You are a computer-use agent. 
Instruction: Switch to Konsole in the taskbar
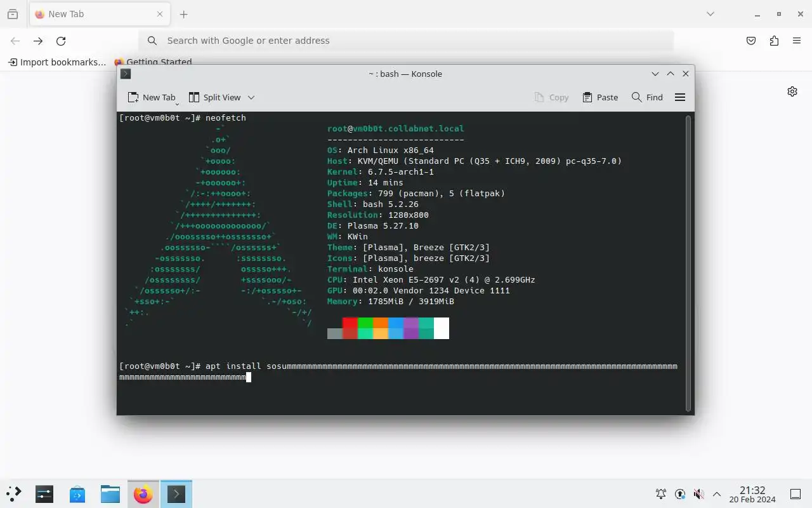pos(176,494)
